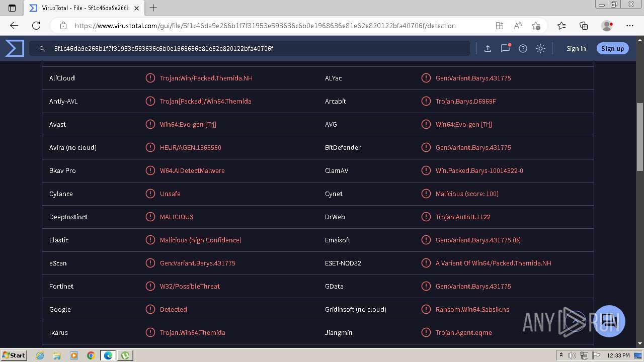Open the notifications comment icon

(x=505, y=48)
